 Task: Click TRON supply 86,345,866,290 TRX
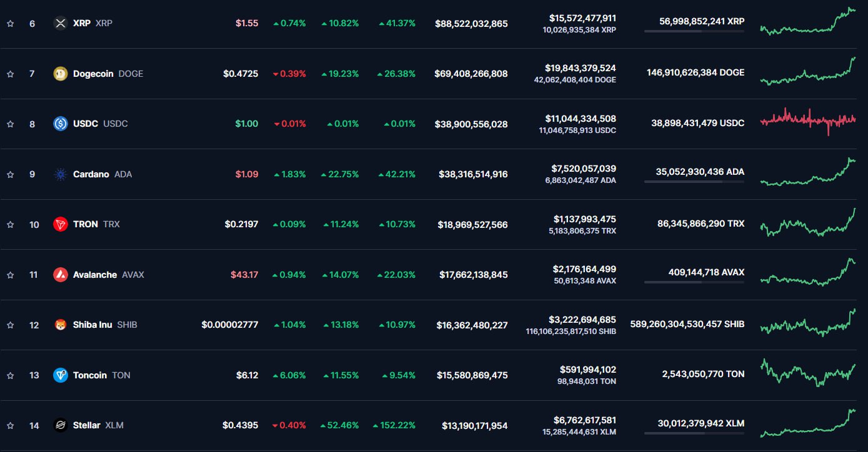701,223
